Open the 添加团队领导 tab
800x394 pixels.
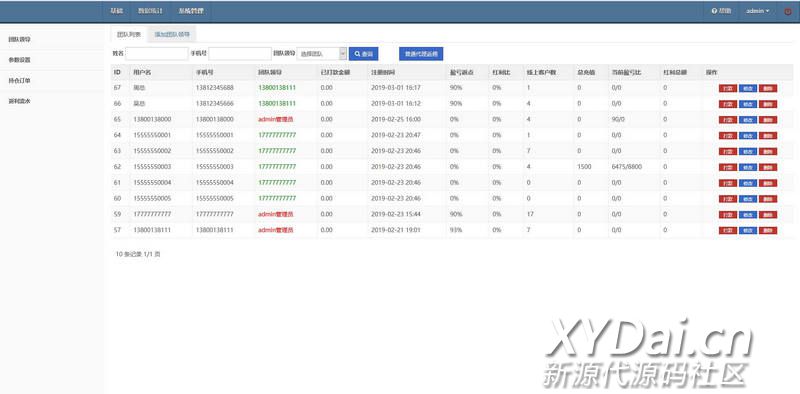pos(172,35)
